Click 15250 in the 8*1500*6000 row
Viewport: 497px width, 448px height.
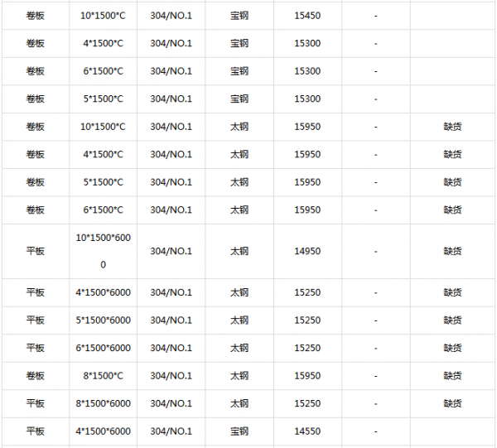click(307, 403)
